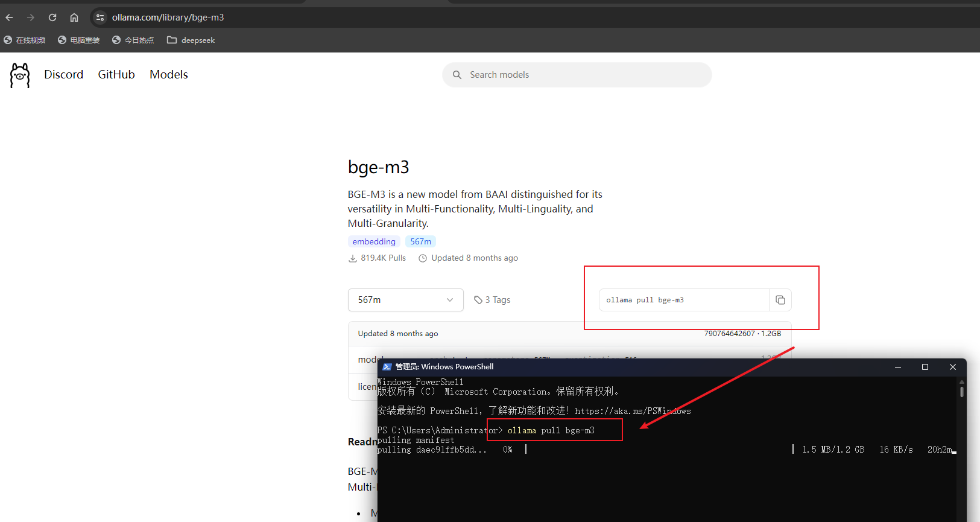Click the Ollama llama logo

point(20,75)
